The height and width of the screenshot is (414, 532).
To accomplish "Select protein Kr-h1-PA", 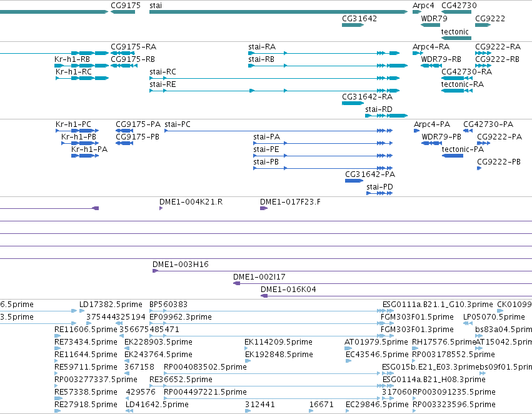I will pos(85,156).
